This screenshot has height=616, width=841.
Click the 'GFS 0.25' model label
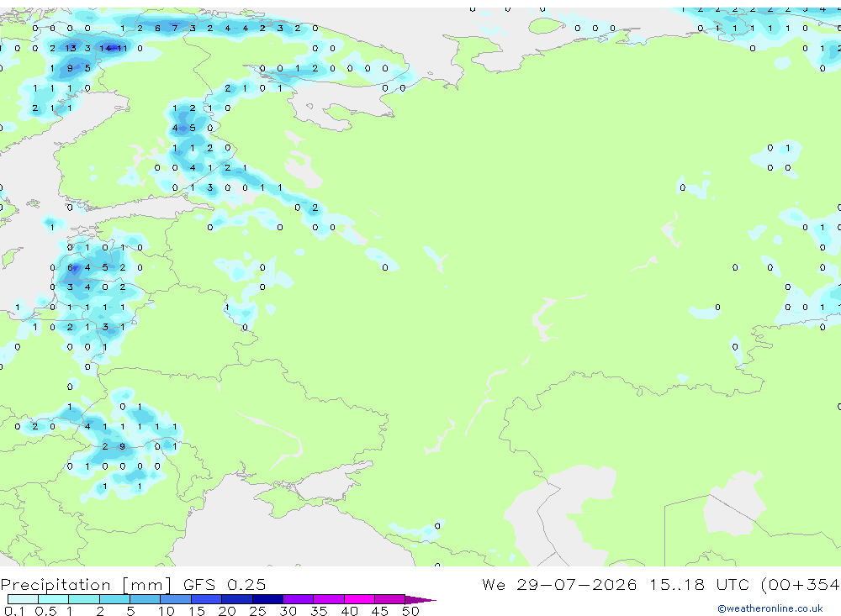(225, 585)
